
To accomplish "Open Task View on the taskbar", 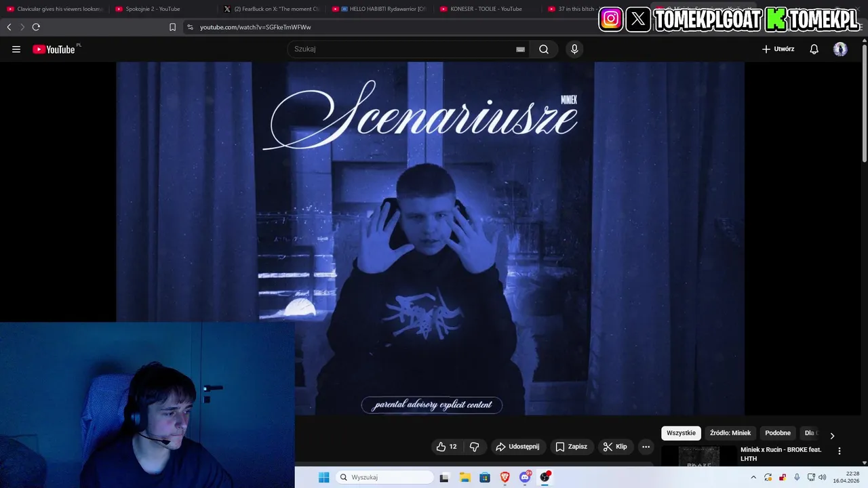I will pos(444,477).
